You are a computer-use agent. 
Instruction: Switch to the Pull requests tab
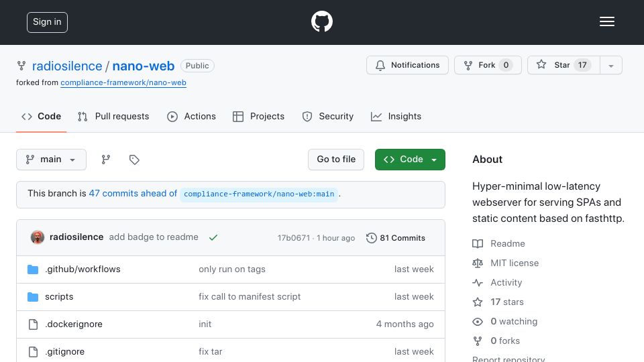coord(113,117)
